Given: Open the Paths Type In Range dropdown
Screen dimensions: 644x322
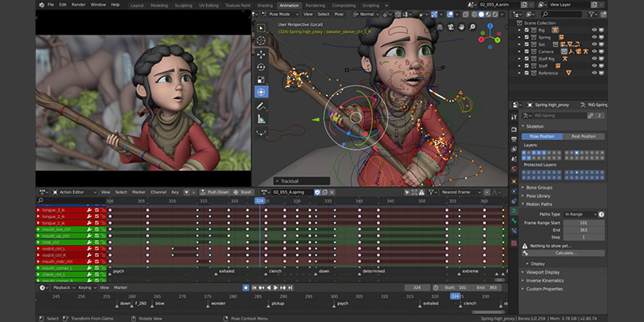Looking at the screenshot, I should pos(580,214).
